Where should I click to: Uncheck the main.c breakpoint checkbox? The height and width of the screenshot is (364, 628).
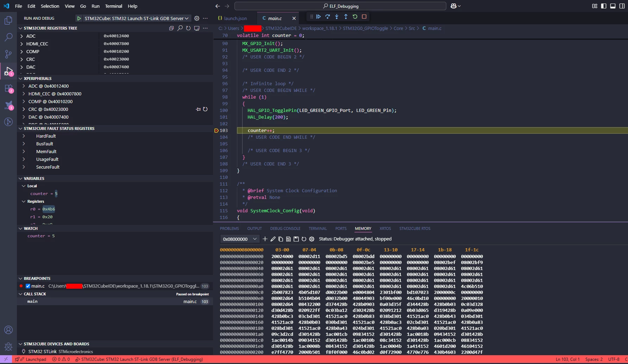28,286
